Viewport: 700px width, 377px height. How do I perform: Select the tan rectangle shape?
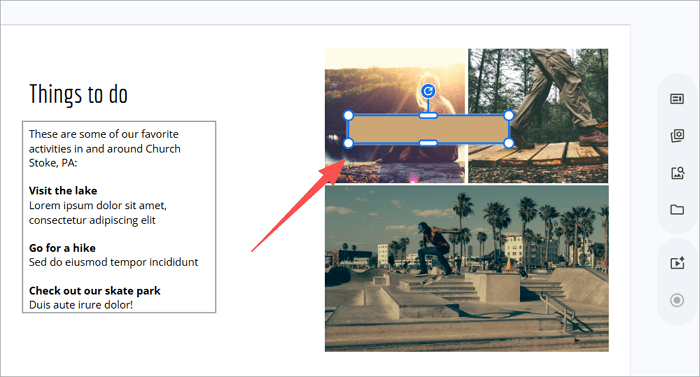[x=429, y=130]
